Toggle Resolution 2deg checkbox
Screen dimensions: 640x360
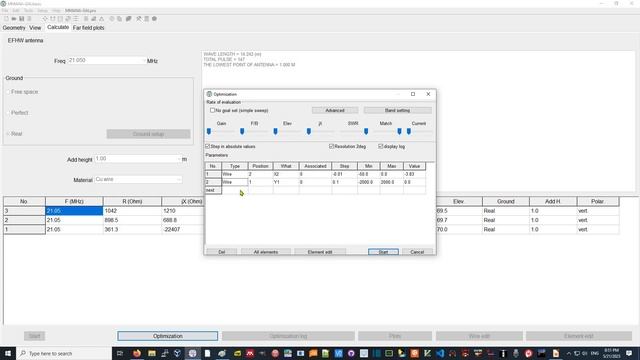click(x=331, y=146)
